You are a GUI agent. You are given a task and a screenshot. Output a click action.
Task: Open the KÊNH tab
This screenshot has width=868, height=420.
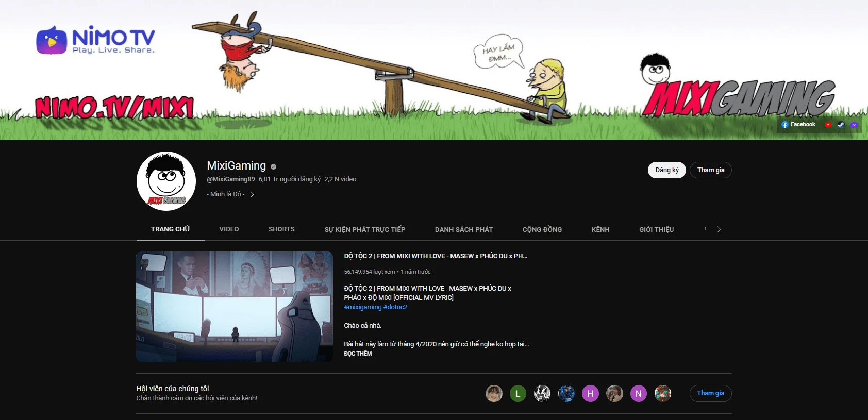pyautogui.click(x=600, y=229)
